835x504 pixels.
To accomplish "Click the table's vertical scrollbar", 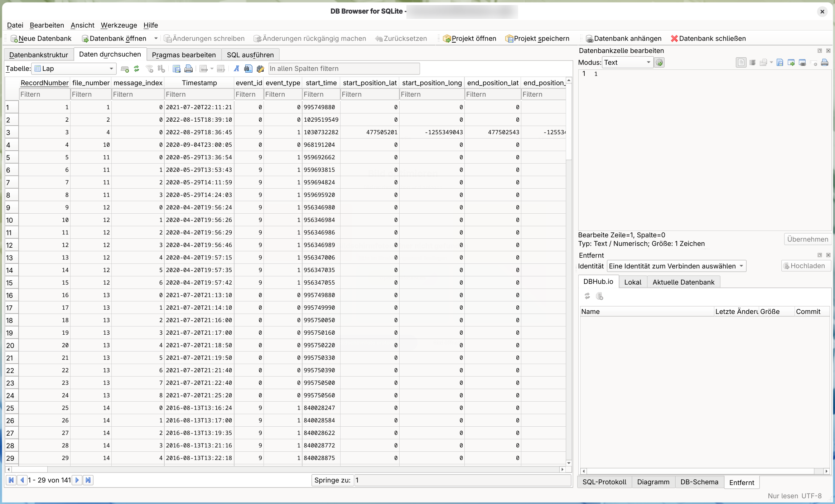I will click(x=569, y=272).
